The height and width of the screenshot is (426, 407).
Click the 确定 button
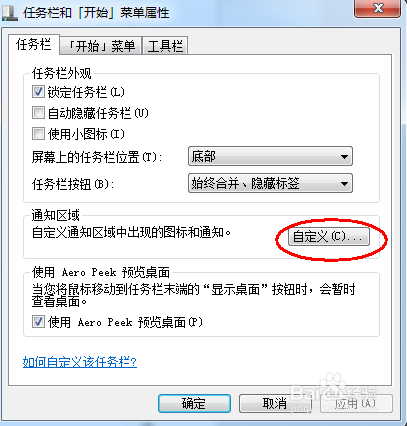tap(194, 404)
